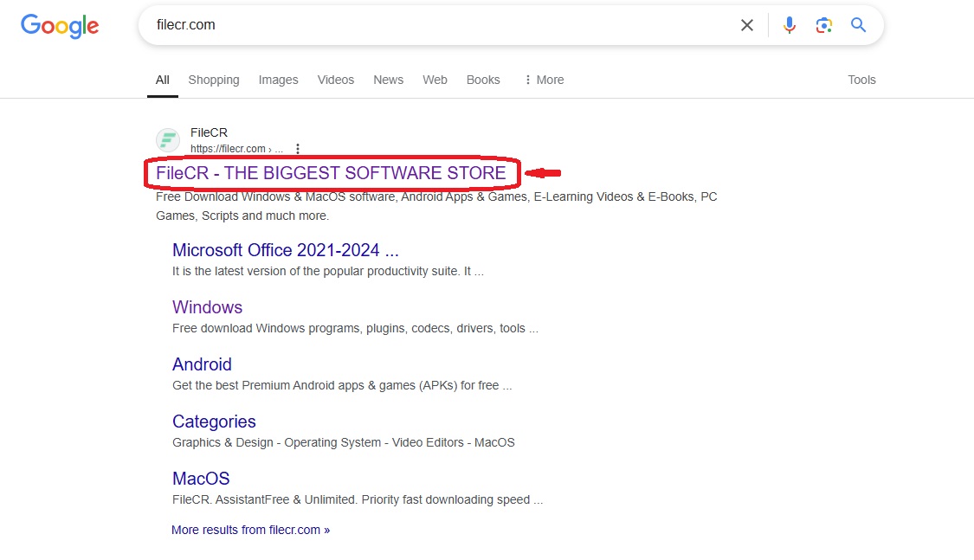Switch to the Books tab
Viewport: 974px width, 560px height.
[483, 80]
